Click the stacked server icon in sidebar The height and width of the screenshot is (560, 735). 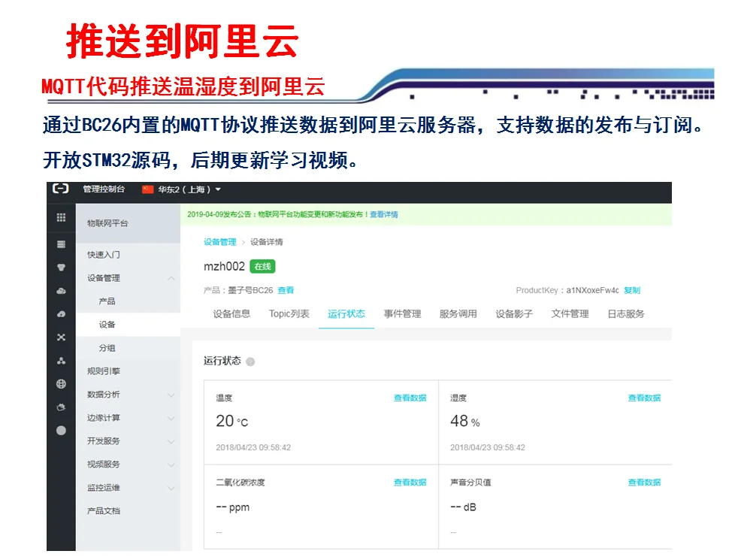(x=61, y=244)
